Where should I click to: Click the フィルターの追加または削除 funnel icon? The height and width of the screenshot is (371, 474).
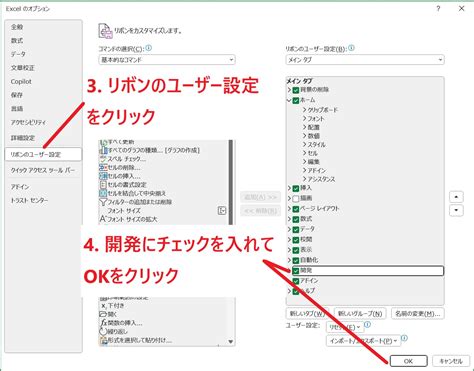click(103, 202)
